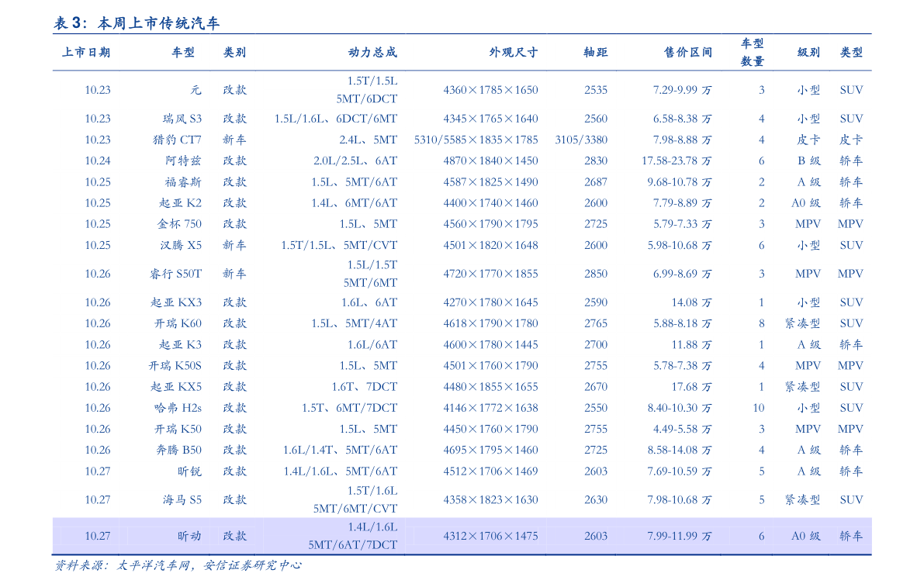
Task: Click wheelbase value 3105/3380
Action: pos(581,140)
